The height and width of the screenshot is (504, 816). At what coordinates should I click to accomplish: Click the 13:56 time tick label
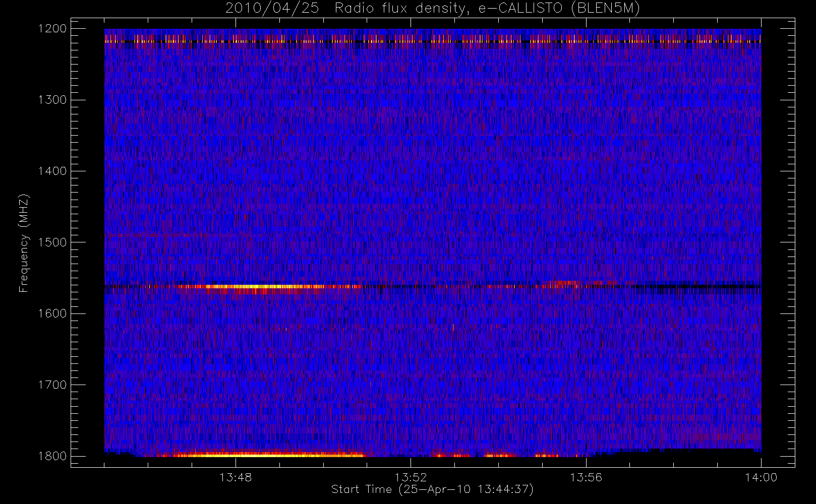click(x=586, y=477)
